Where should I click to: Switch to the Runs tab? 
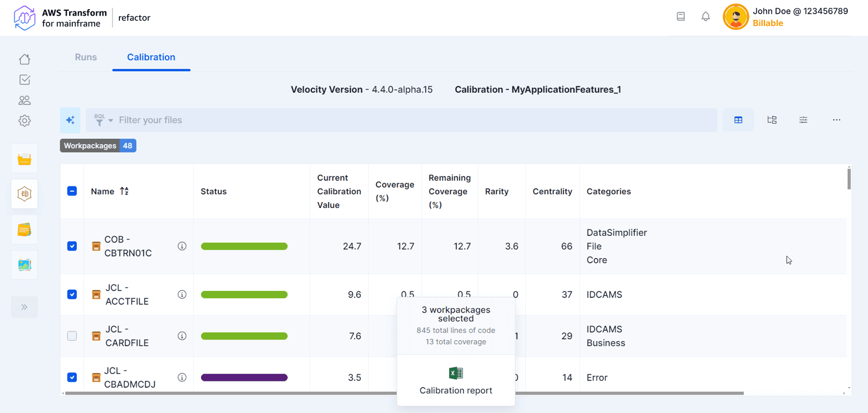pyautogui.click(x=86, y=57)
